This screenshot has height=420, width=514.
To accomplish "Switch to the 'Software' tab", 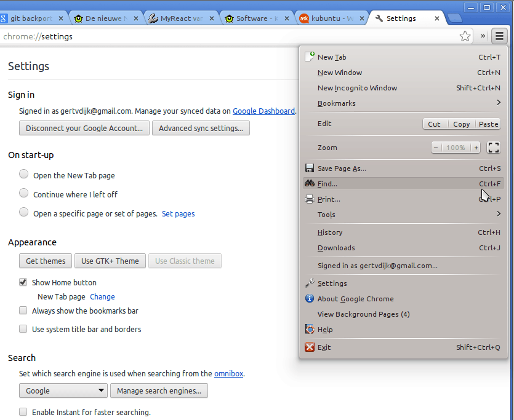I will point(257,18).
